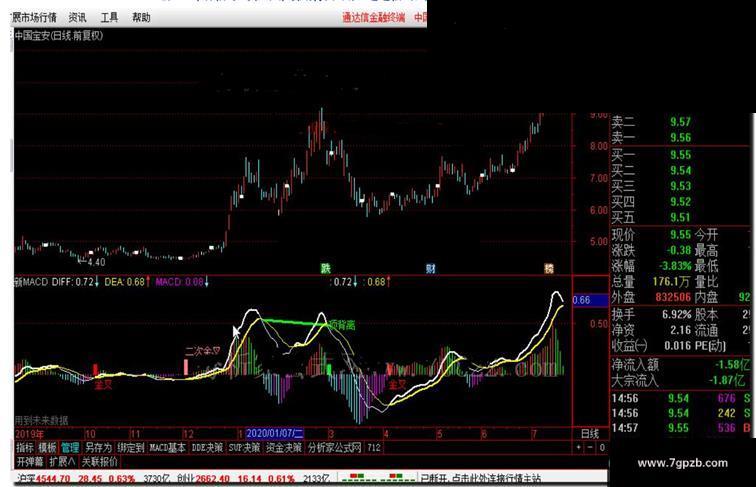The height and width of the screenshot is (487, 756).
Task: Click the 通达信金融终端 title link
Action: click(x=374, y=18)
